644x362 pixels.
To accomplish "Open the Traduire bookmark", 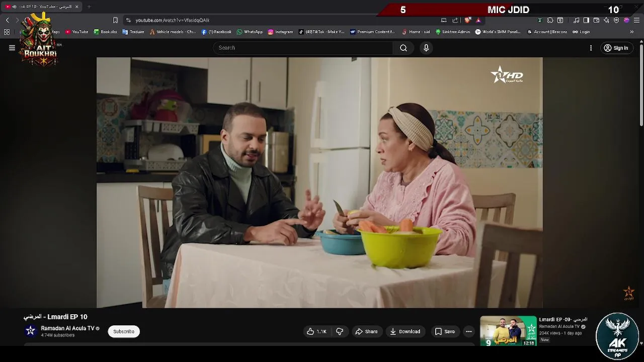I will (133, 32).
